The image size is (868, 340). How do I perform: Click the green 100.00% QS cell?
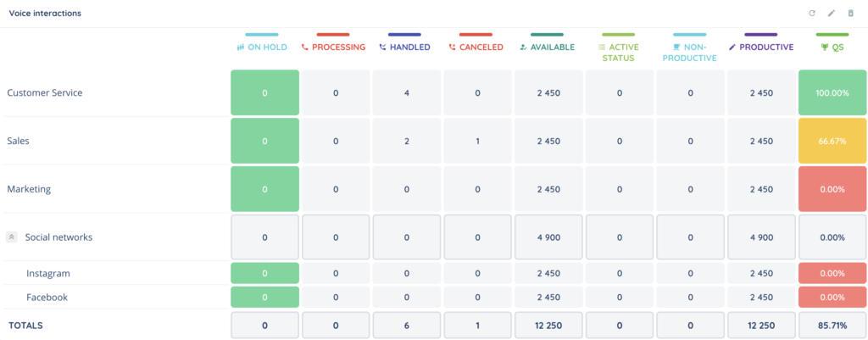click(832, 92)
